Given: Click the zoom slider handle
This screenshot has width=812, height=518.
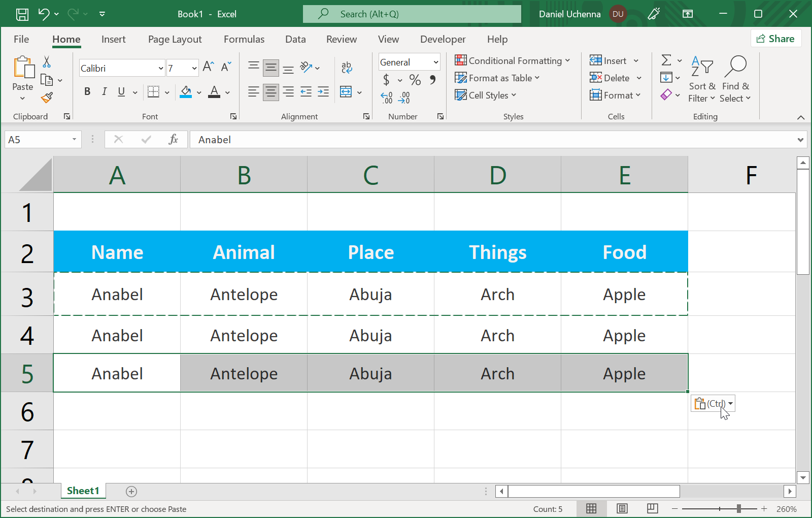Looking at the screenshot, I should [739, 508].
